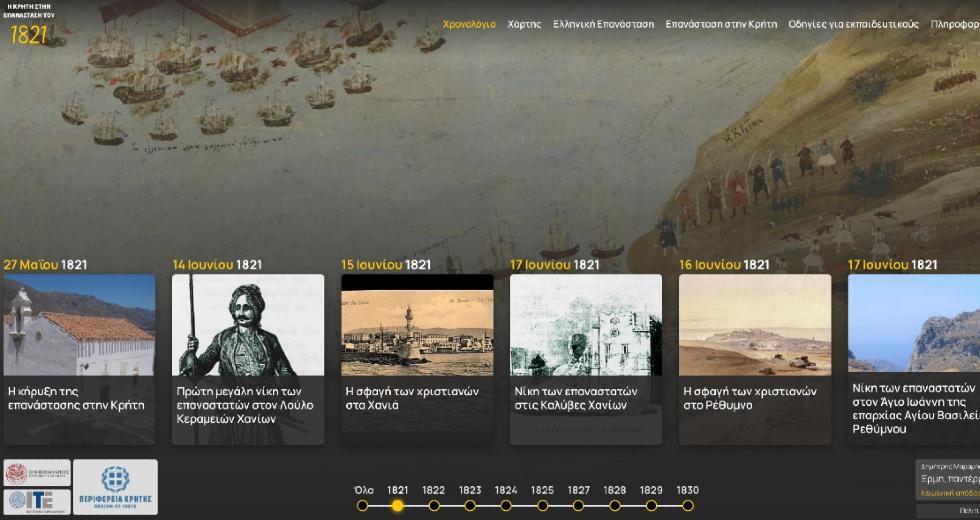980x520 pixels.
Task: Open the Χάρτης menu item
Action: (x=524, y=24)
